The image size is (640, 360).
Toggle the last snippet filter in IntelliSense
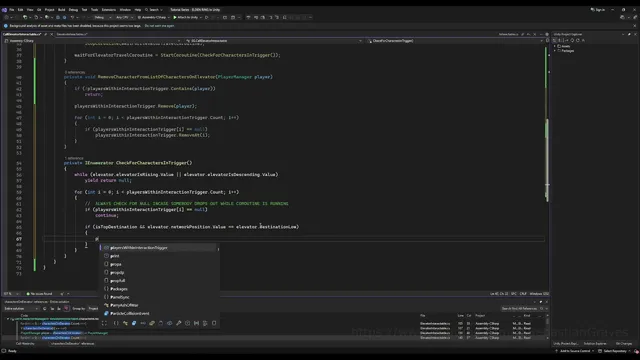(214, 323)
